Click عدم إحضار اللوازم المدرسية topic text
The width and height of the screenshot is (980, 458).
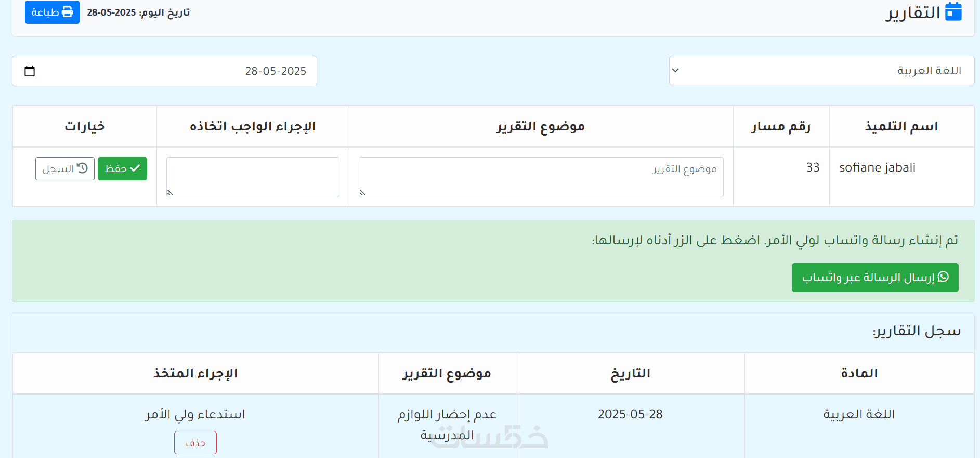(x=447, y=424)
